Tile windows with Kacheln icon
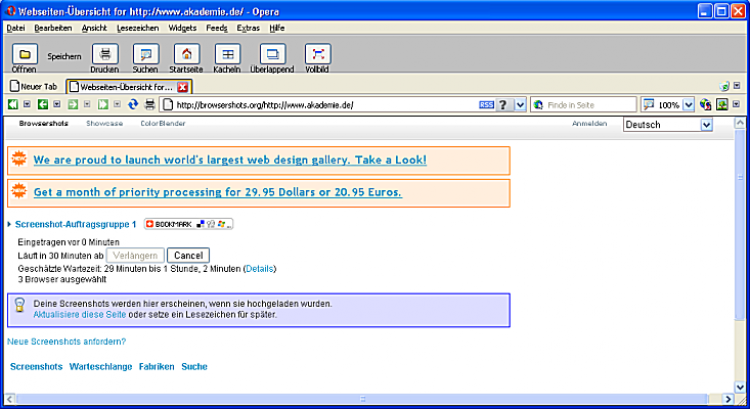This screenshot has height=409, width=750. click(x=227, y=54)
